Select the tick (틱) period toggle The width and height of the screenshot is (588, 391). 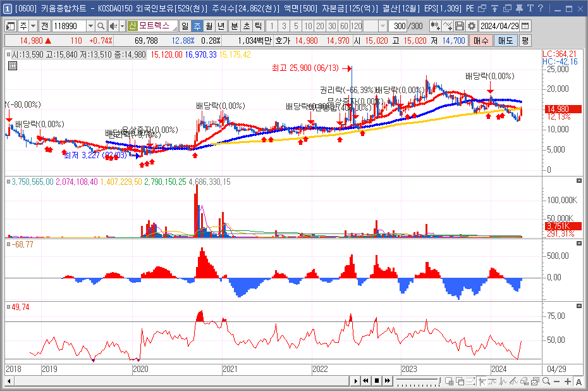pos(259,26)
